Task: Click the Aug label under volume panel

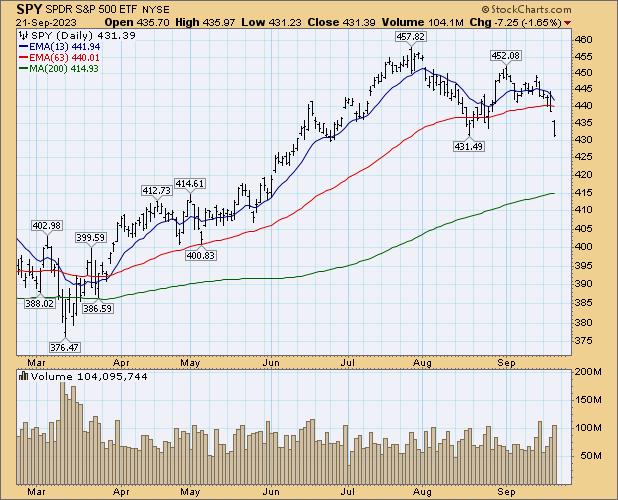Action: coord(422,492)
